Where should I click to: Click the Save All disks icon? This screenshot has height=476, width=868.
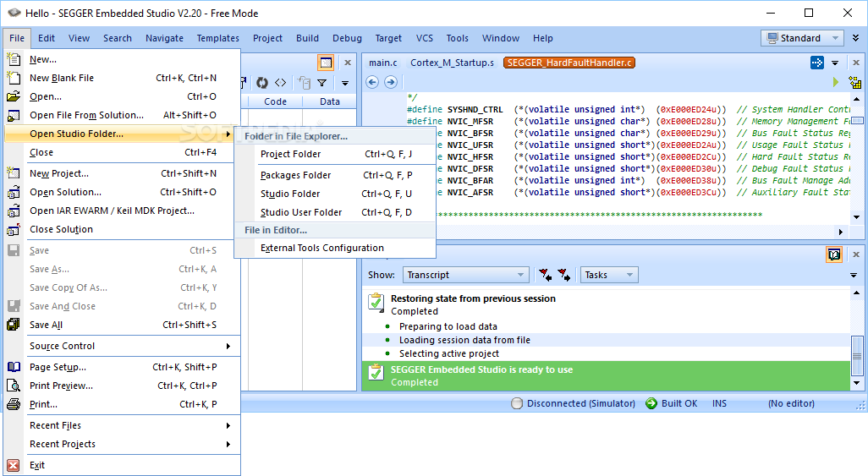point(14,325)
